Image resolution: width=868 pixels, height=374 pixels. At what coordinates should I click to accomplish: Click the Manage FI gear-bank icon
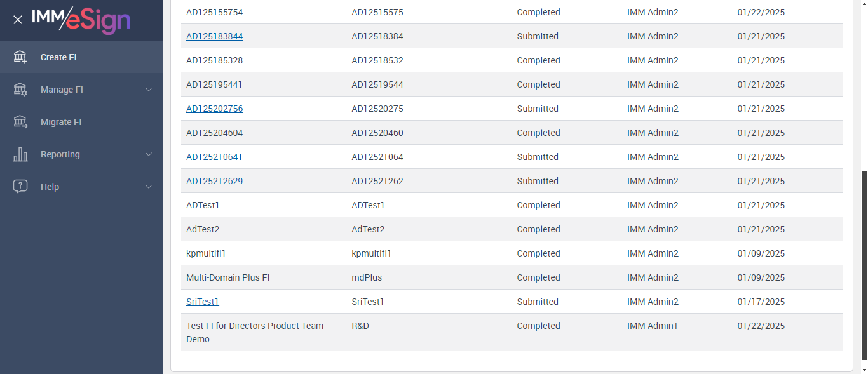pos(20,90)
